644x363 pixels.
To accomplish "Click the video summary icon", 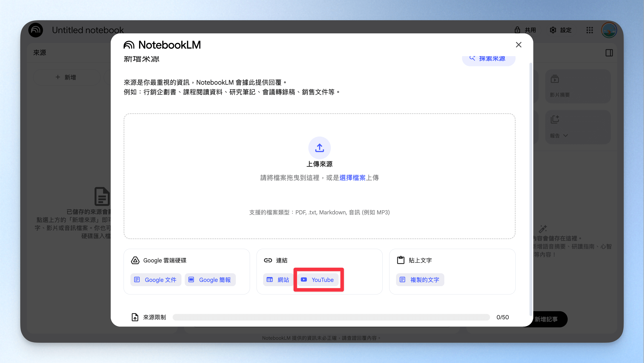I will 555,79.
